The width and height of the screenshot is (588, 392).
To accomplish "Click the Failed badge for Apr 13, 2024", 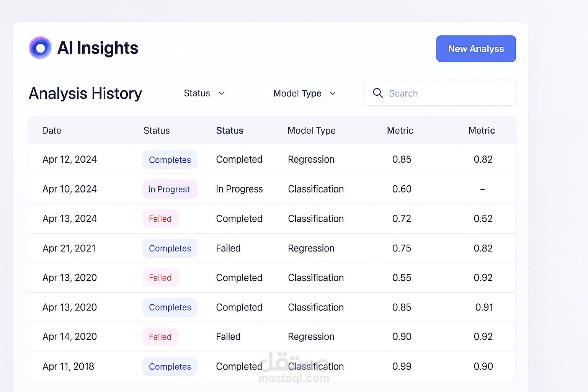I will coord(160,219).
